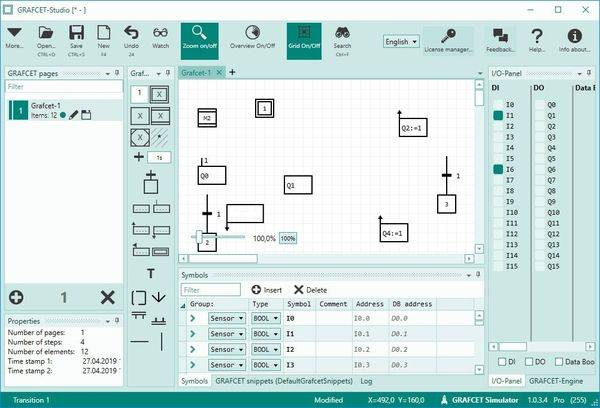Toggle digital input I6
The width and height of the screenshot is (600, 408).
click(498, 169)
